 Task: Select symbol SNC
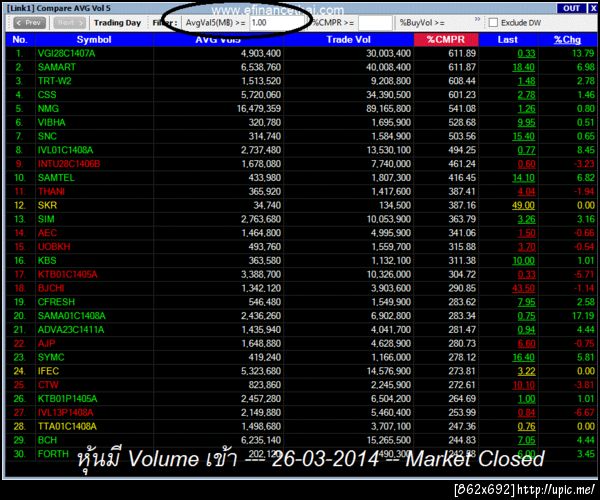coord(47,136)
